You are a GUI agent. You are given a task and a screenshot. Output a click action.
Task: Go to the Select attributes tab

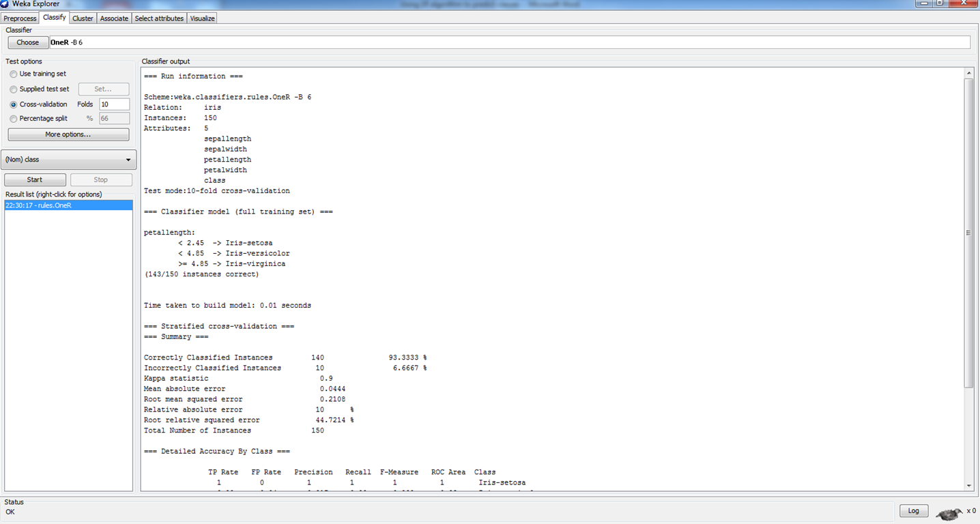click(159, 18)
